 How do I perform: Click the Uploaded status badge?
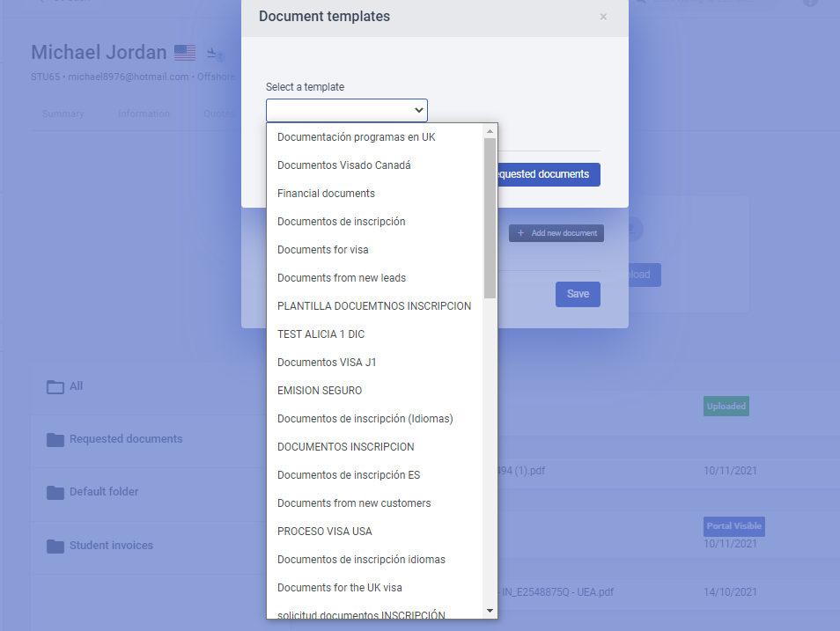point(726,406)
